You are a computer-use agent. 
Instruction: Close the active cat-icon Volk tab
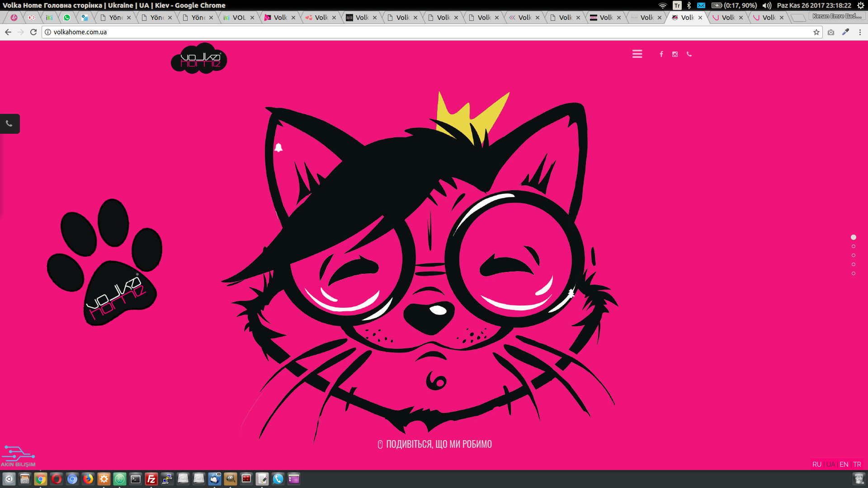pyautogui.click(x=700, y=18)
